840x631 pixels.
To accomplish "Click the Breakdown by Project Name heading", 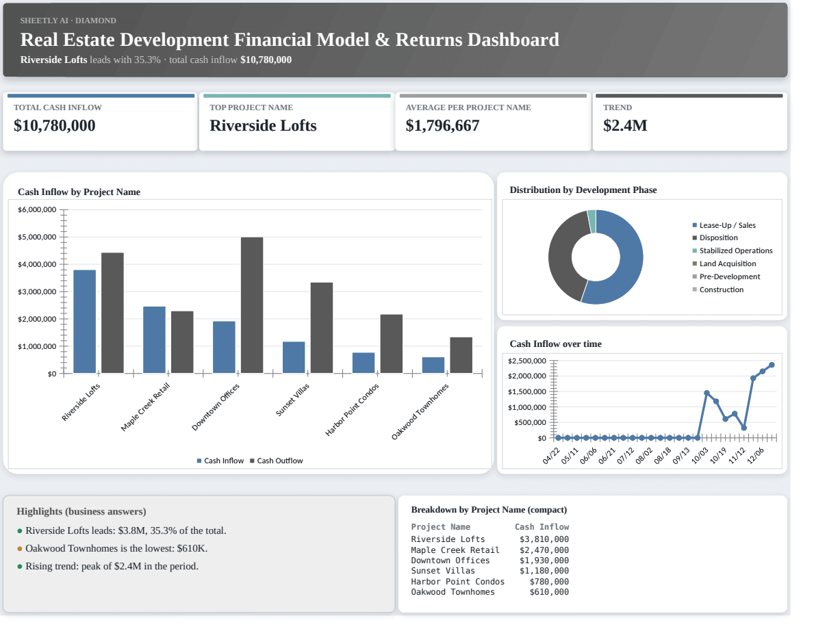I will click(x=489, y=510).
